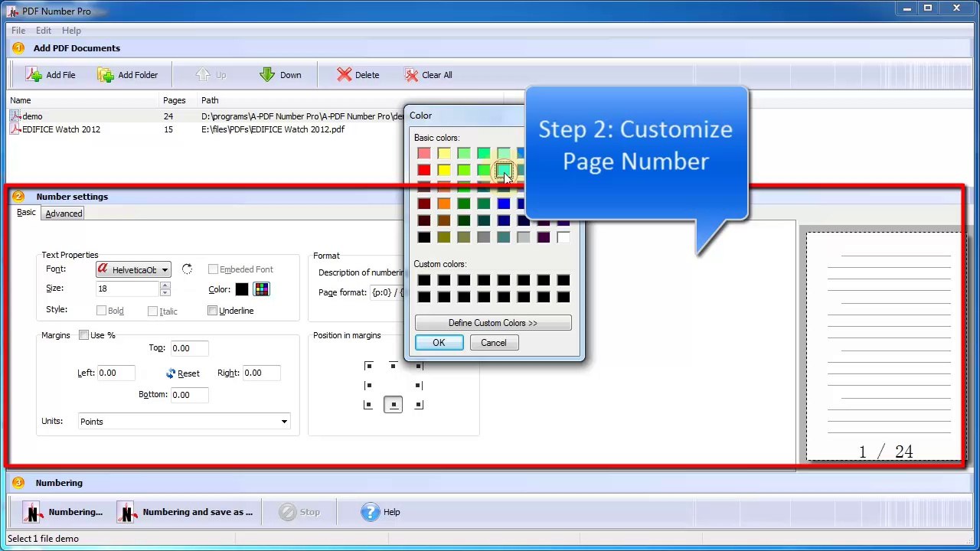The image size is (980, 551).
Task: Set position to bottom-center in margins
Action: pos(394,405)
